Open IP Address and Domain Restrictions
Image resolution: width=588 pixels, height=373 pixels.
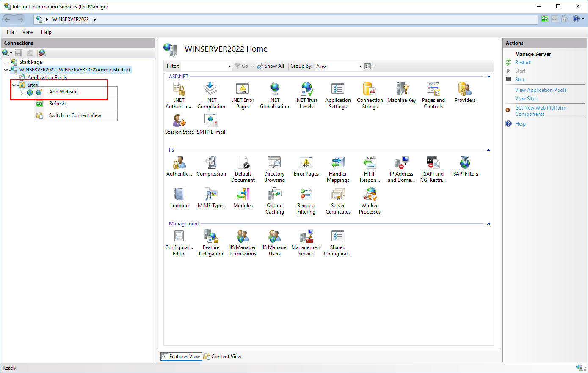click(401, 169)
